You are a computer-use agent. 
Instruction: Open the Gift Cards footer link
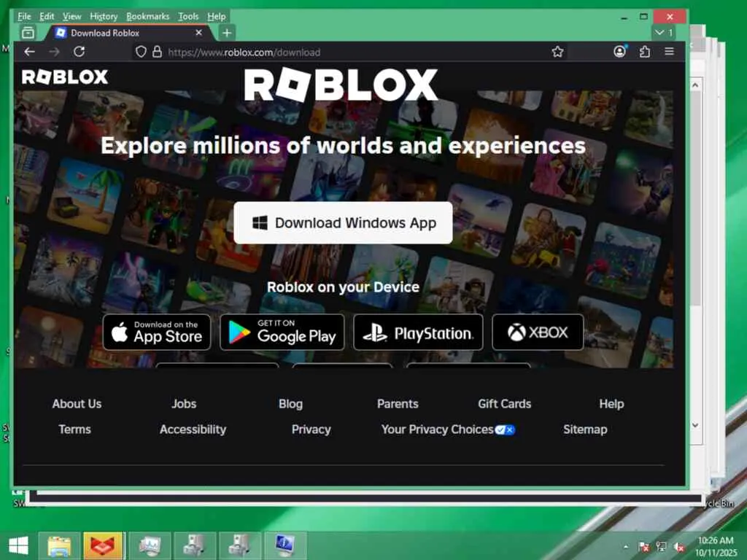[505, 404]
